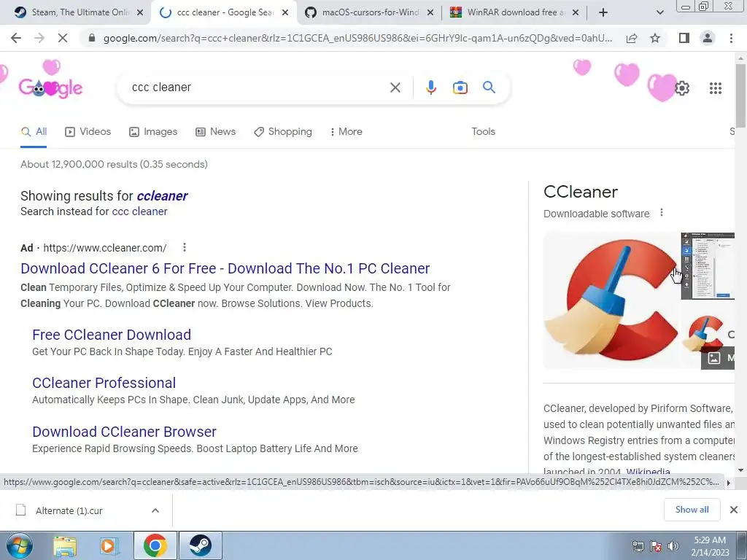Click the Google Valentine's doodle logo
Viewport: 747px width, 560px height.
pyautogui.click(x=50, y=87)
